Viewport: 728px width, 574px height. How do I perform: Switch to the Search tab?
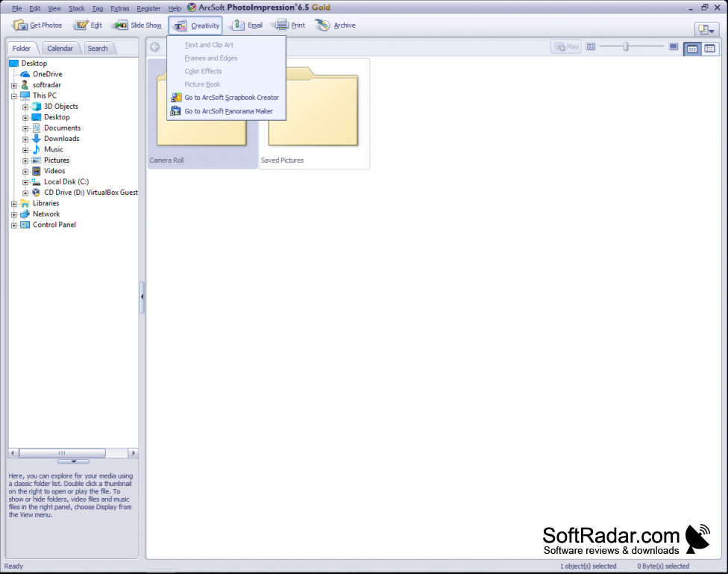[98, 49]
